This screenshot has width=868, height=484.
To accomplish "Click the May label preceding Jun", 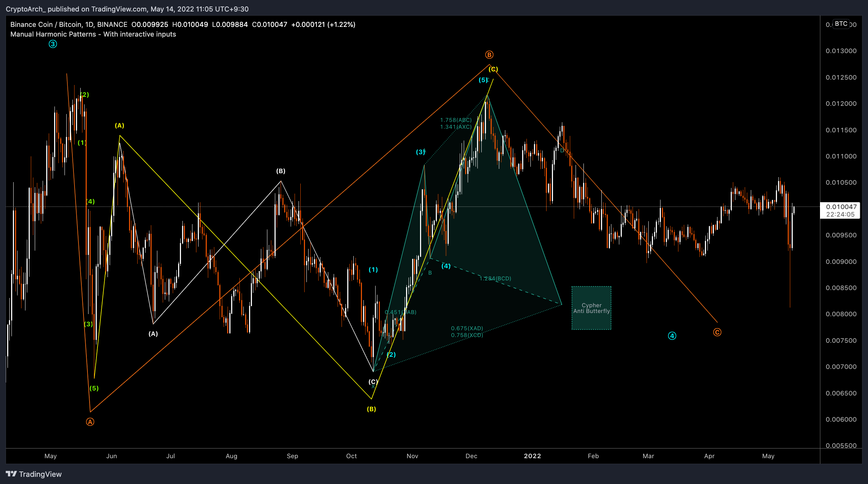I will click(51, 456).
